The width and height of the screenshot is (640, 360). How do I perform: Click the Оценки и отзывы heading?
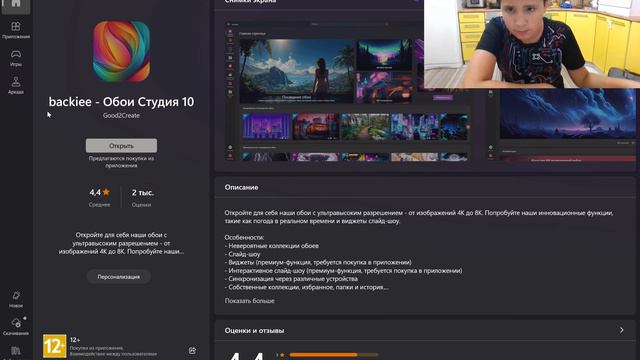coord(254,331)
